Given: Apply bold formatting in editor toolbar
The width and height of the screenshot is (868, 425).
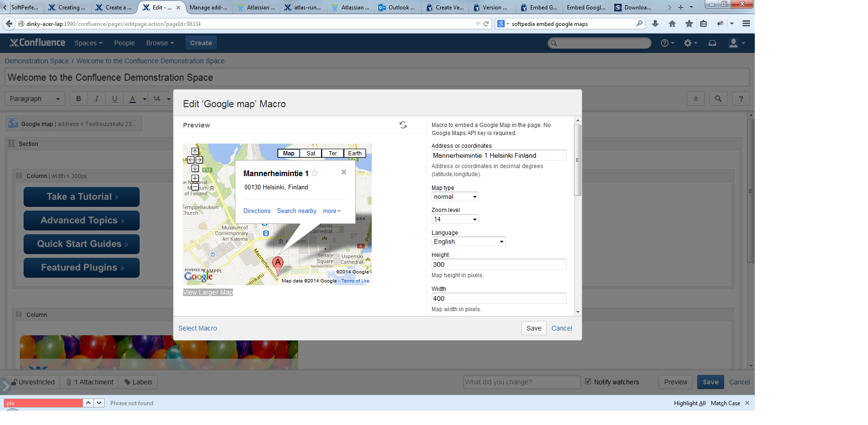Looking at the screenshot, I should pos(79,99).
